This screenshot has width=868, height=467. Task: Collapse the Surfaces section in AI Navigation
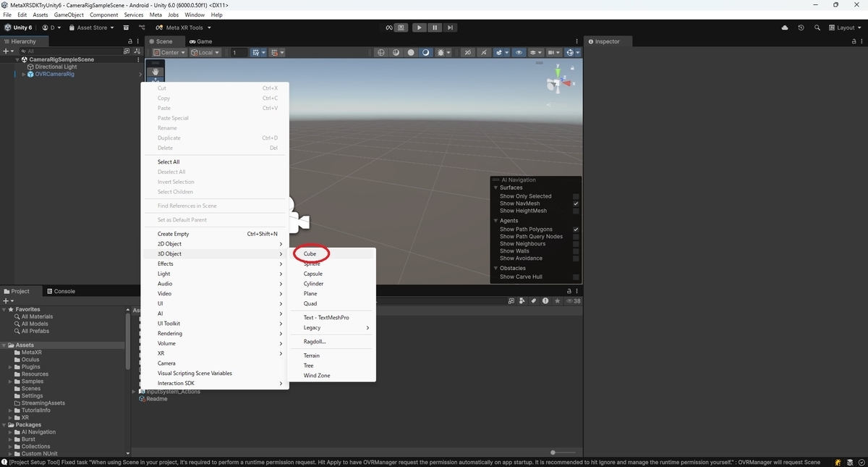pos(495,188)
